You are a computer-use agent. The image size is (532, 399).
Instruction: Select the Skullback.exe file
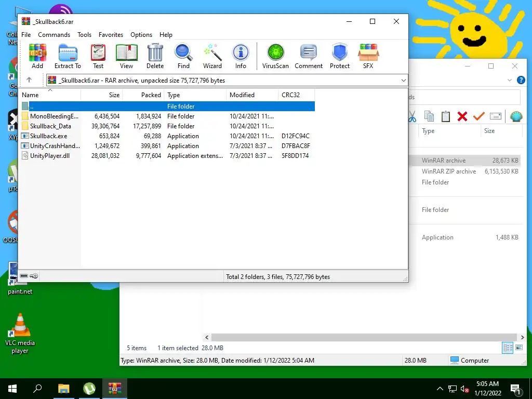click(x=168, y=136)
